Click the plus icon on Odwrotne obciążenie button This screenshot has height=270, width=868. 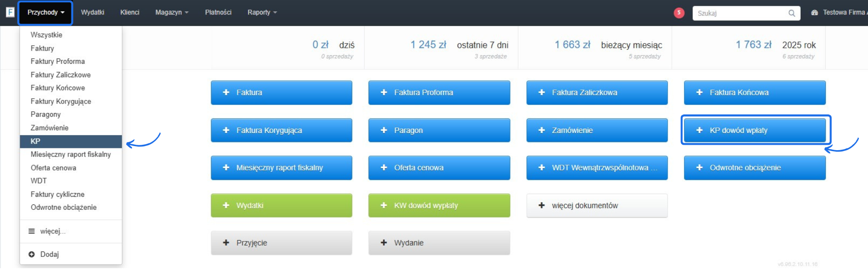coord(699,168)
